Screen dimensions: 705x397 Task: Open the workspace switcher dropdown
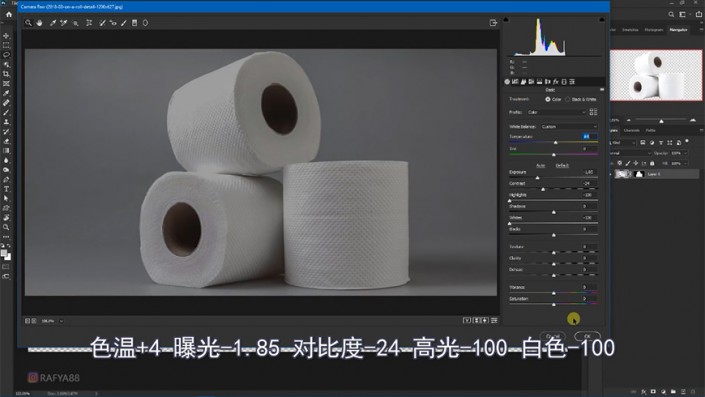click(x=683, y=14)
